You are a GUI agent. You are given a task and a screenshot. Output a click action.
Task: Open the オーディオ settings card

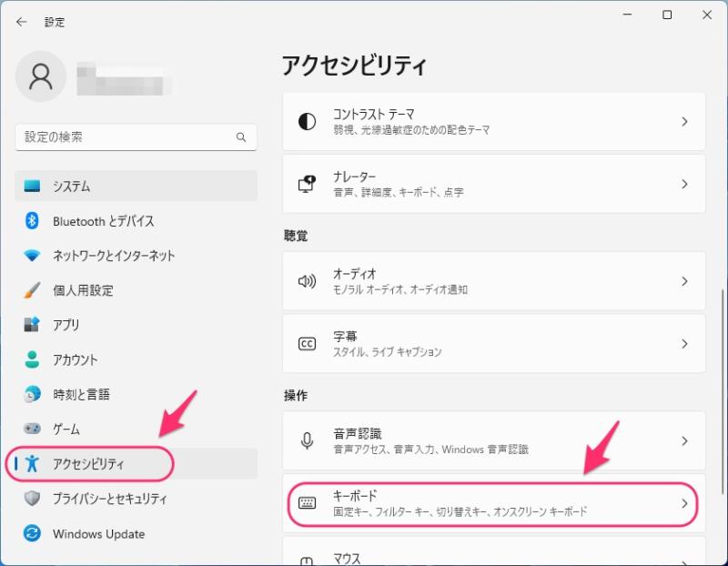[x=494, y=281]
